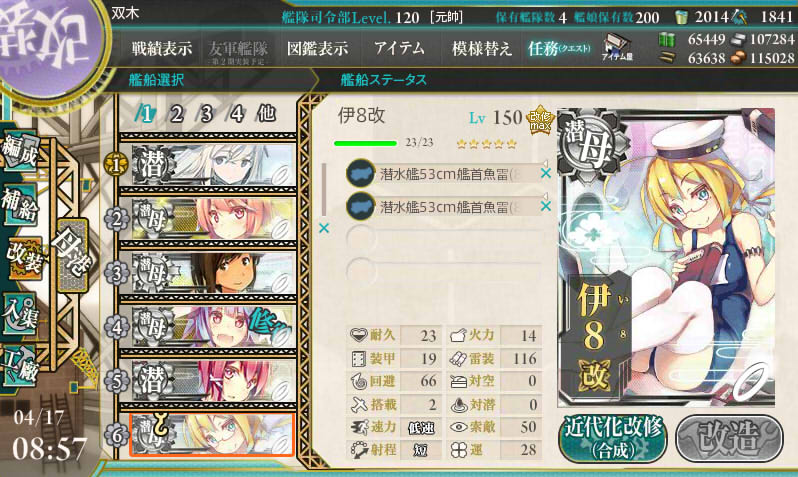Open 戦績表示 records menu

coord(162,49)
